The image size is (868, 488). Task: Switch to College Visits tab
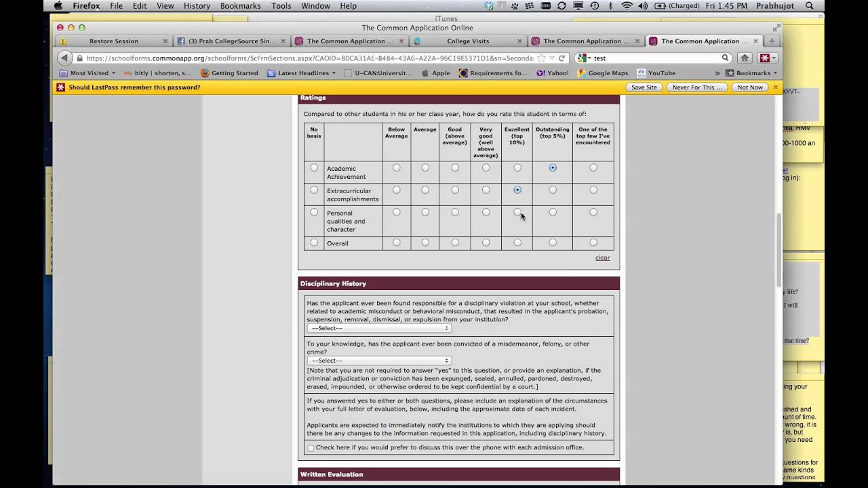[x=468, y=41]
